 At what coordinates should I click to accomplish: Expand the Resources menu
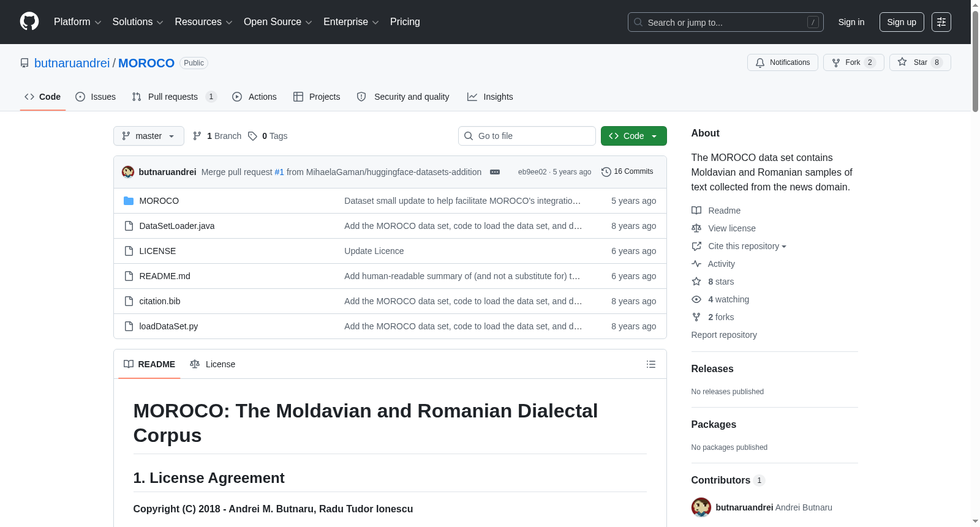[x=203, y=22]
